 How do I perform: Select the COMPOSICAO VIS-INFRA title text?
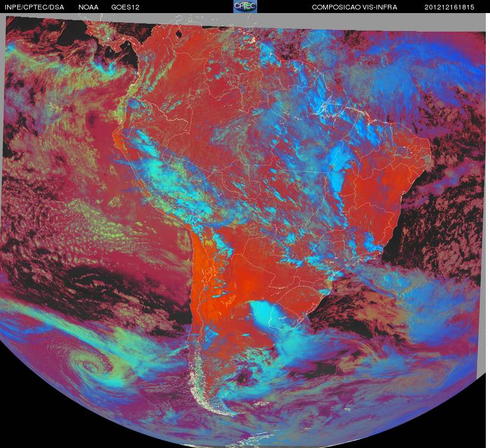355,7
